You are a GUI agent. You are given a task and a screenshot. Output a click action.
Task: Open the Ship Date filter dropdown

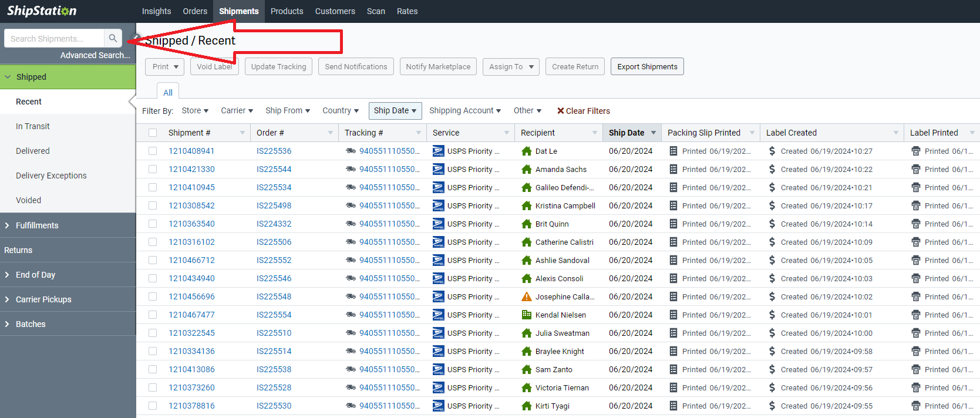(395, 110)
